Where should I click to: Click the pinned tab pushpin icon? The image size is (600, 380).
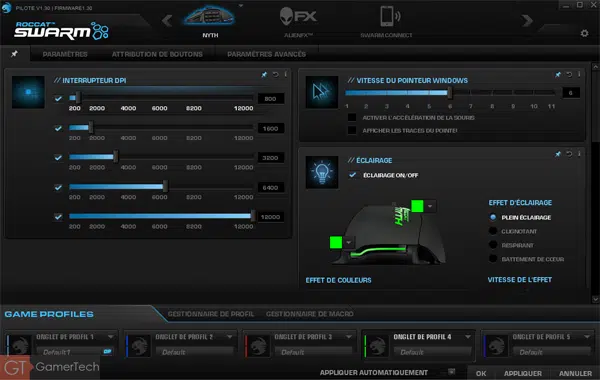click(x=15, y=54)
